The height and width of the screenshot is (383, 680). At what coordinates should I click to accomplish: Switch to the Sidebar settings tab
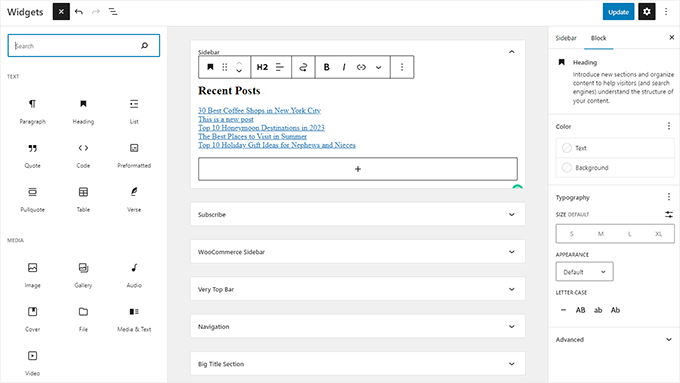[x=566, y=38]
